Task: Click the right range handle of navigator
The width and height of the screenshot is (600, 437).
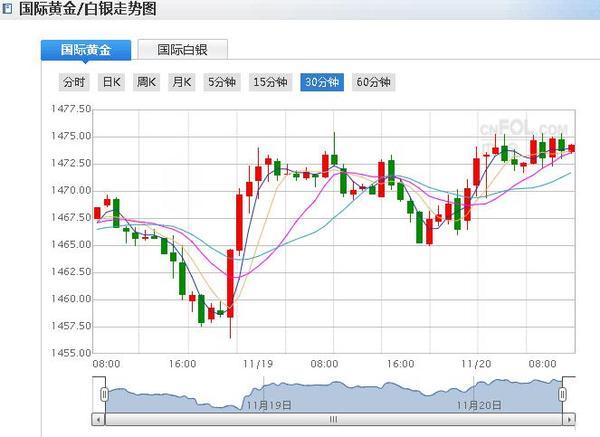Action: coord(564,396)
